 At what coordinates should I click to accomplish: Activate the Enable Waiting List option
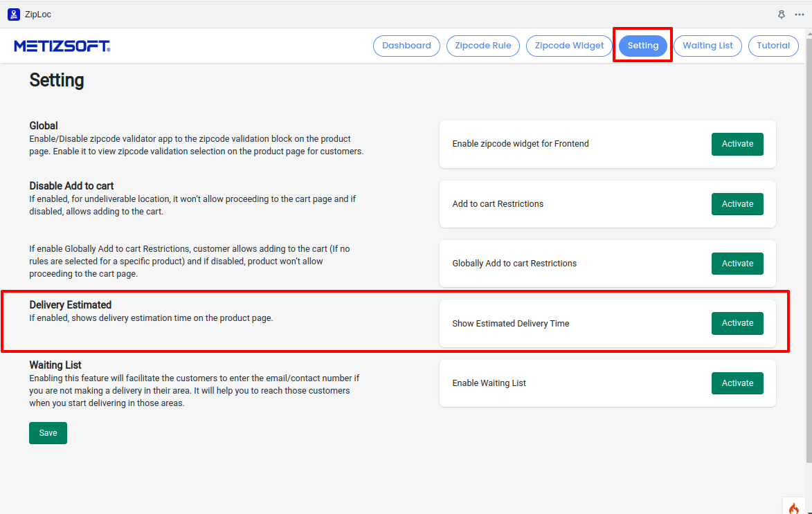point(737,383)
